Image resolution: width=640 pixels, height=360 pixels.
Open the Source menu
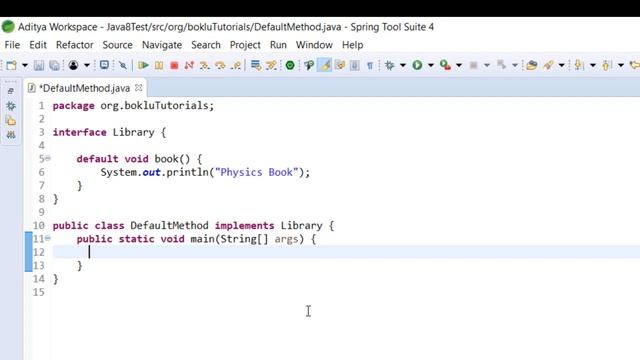pos(118,45)
